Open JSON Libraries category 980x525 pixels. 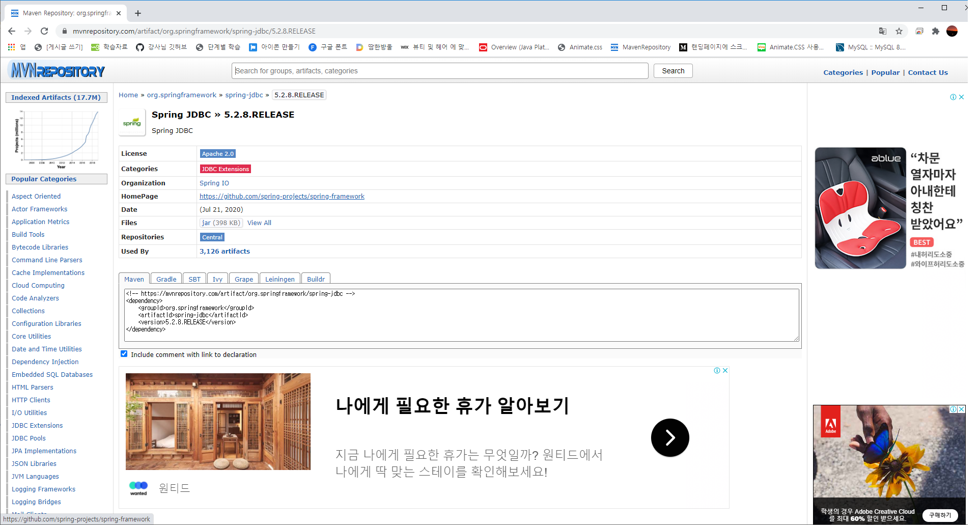pos(34,463)
